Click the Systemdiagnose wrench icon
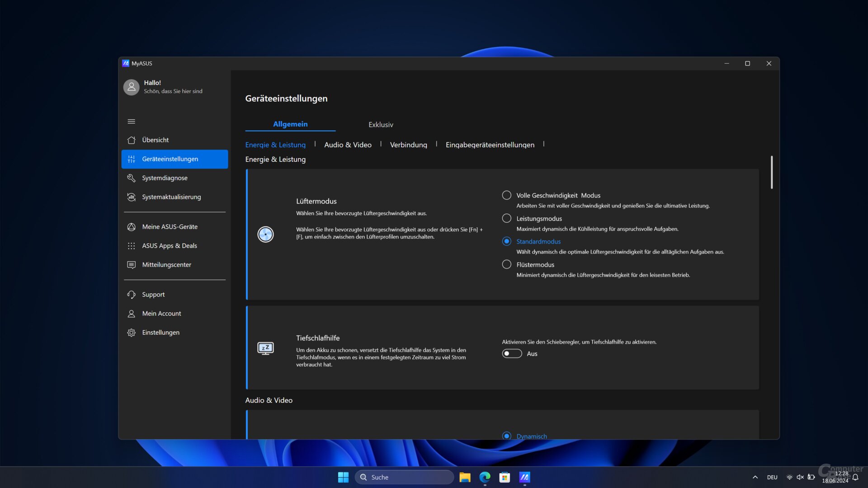This screenshot has height=488, width=868. tap(131, 178)
